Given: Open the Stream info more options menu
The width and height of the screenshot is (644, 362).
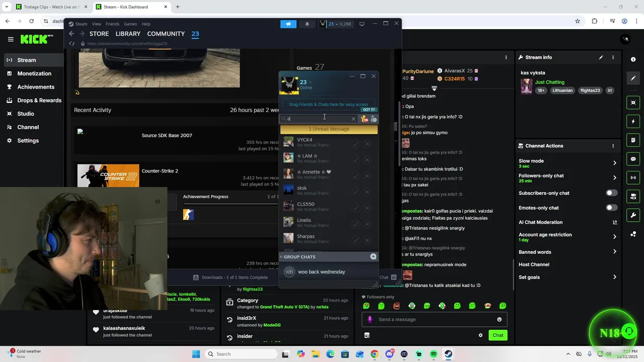Looking at the screenshot, I should click(613, 57).
